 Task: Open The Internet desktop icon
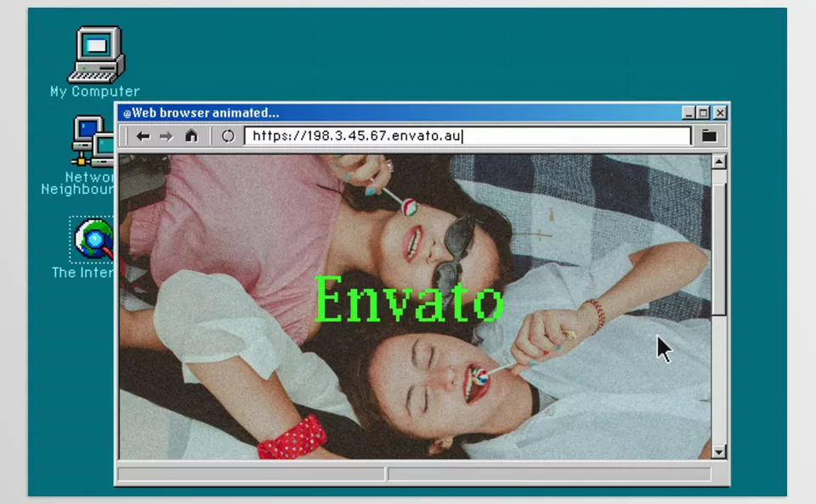[93, 240]
